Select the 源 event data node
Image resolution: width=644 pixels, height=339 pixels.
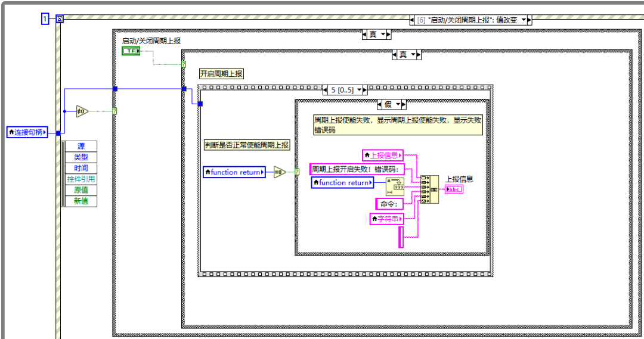81,146
